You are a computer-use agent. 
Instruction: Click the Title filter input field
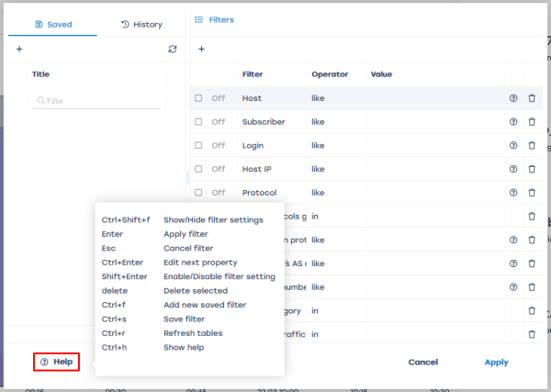coord(97,101)
